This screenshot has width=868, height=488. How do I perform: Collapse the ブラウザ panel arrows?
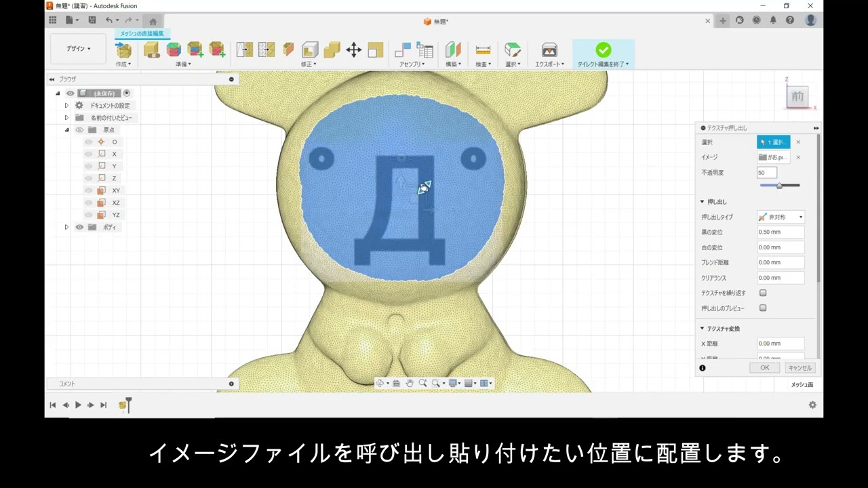pyautogui.click(x=52, y=79)
